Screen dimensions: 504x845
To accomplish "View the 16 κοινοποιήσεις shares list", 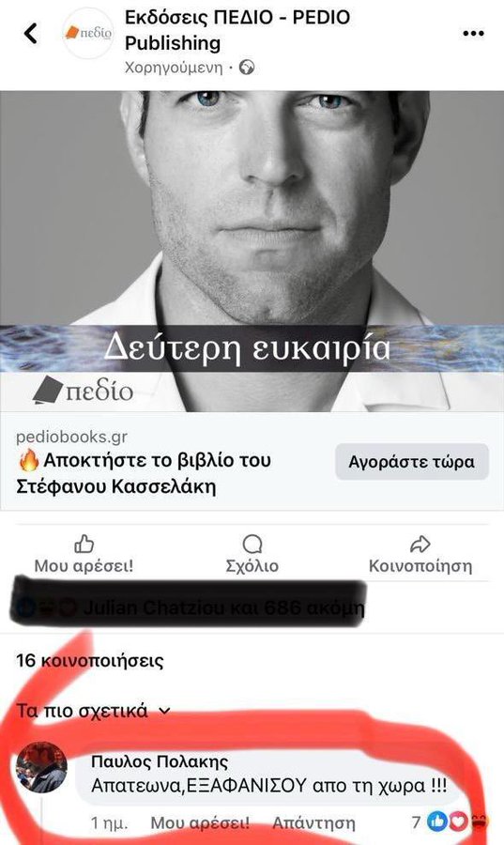I will [x=89, y=660].
